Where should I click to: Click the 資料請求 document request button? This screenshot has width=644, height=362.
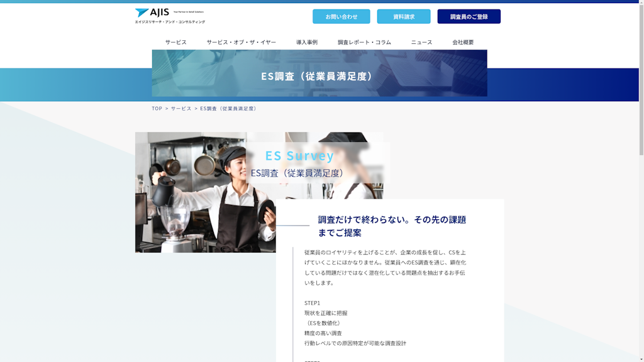point(403,16)
